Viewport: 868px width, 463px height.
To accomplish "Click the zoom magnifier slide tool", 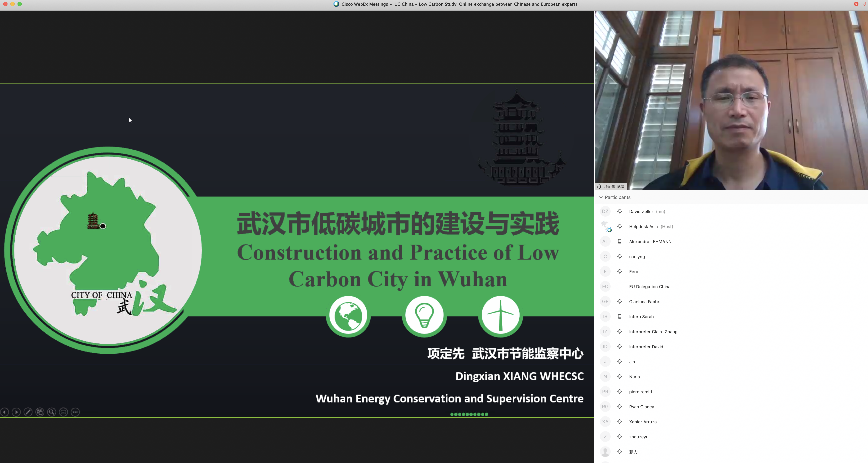I will (52, 412).
